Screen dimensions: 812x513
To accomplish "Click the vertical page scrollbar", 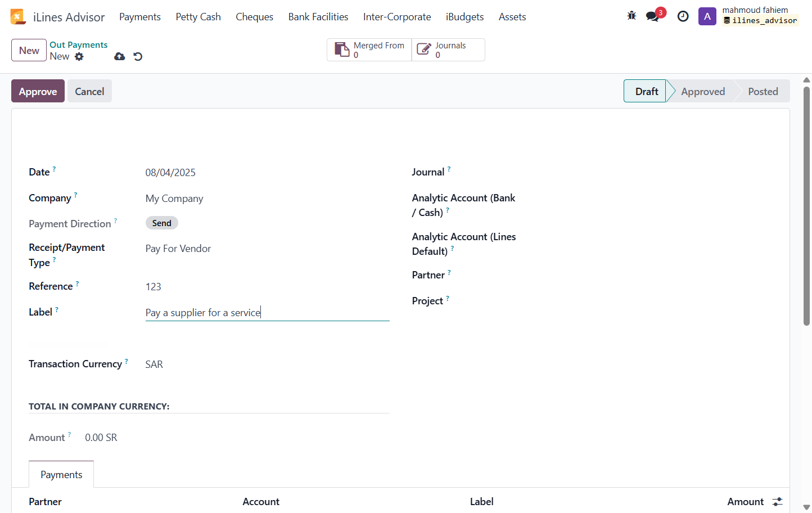I will click(806, 205).
